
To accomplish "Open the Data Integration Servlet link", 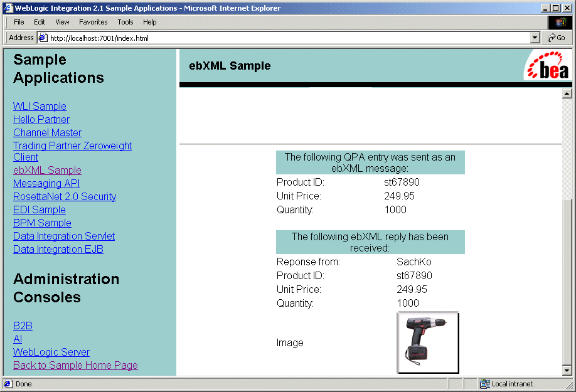I will pyautogui.click(x=64, y=236).
